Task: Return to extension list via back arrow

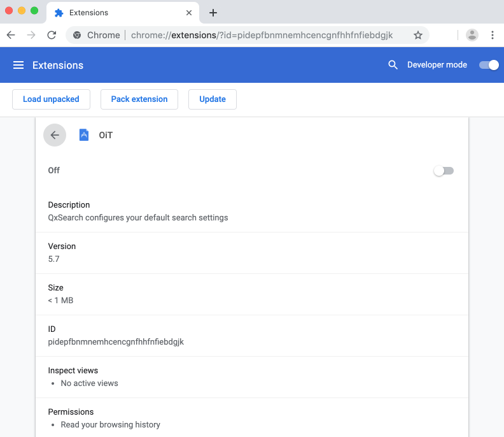Action: (x=55, y=135)
